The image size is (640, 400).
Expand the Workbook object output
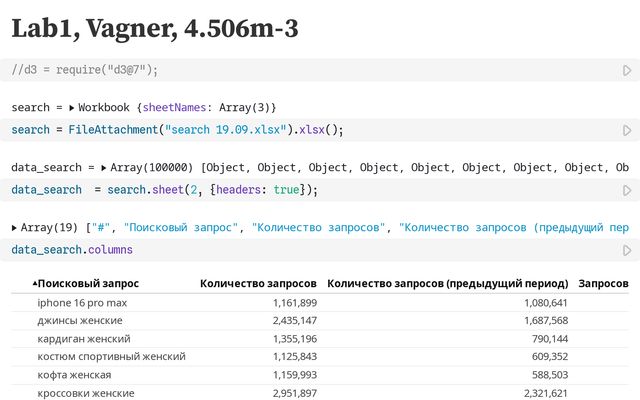[72, 107]
